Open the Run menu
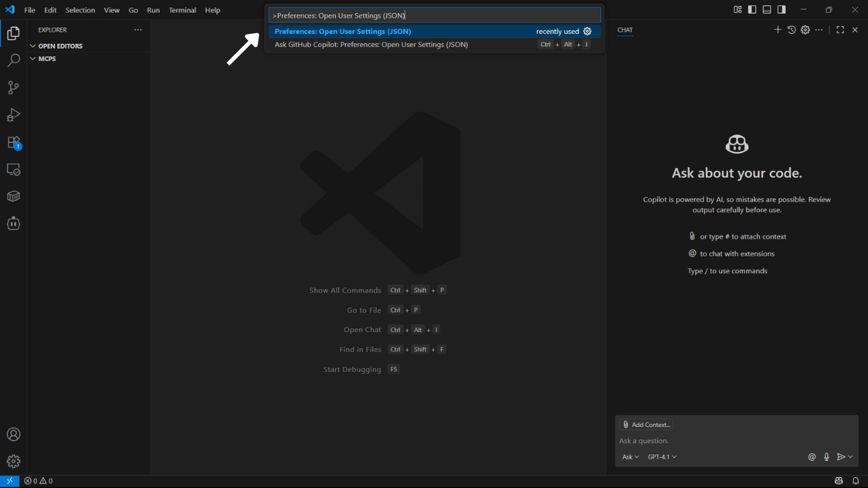Viewport: 868px width, 488px height. point(153,10)
